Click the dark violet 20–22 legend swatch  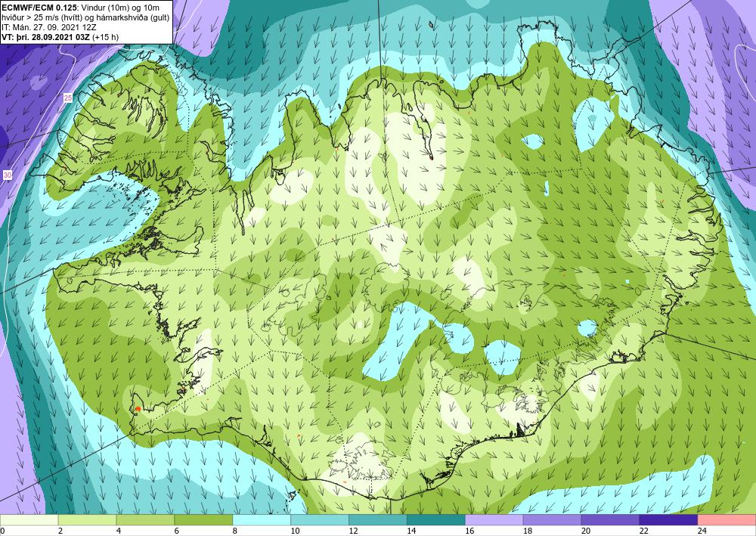pos(610,520)
